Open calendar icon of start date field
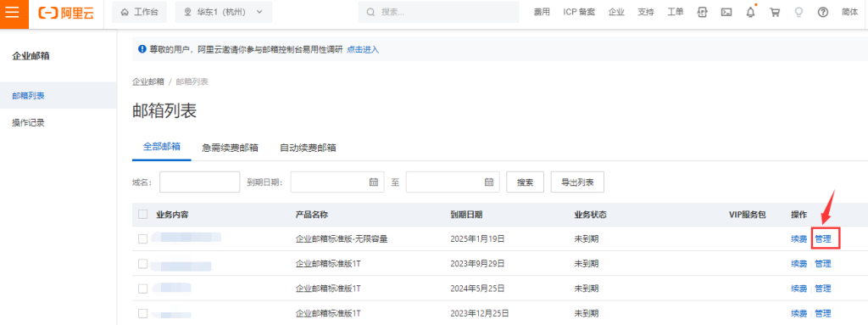The image size is (868, 325). point(374,182)
